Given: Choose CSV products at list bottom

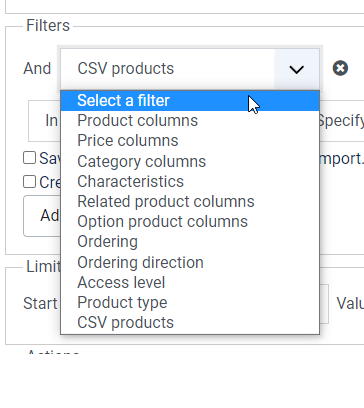Looking at the screenshot, I should (190, 323).
